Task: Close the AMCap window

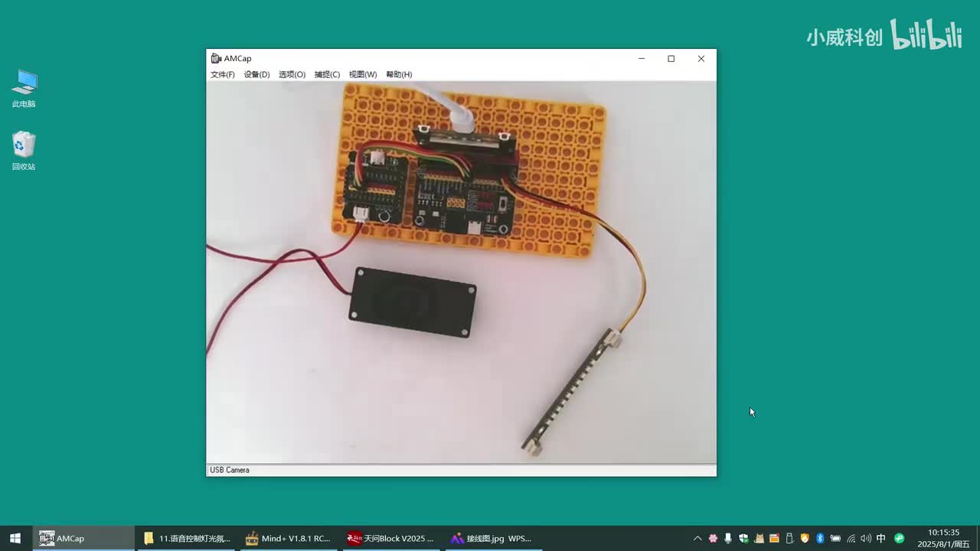Action: (701, 58)
